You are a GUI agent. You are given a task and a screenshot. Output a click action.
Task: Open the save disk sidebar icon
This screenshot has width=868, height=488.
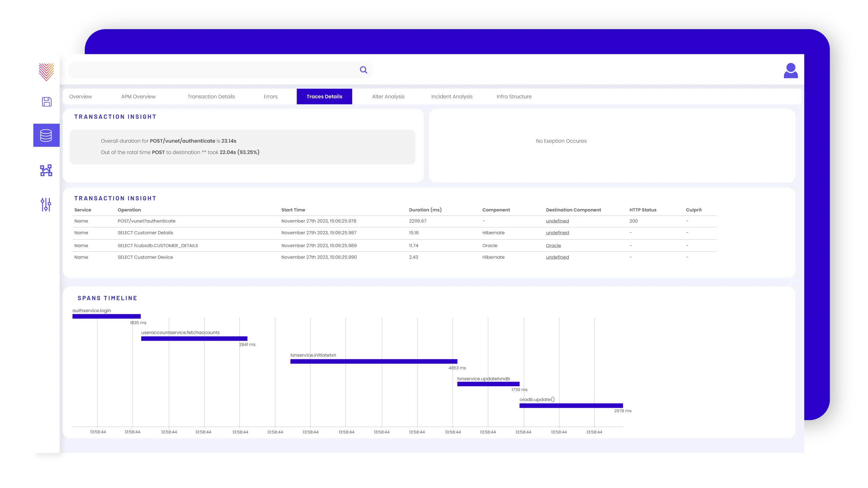click(x=46, y=102)
